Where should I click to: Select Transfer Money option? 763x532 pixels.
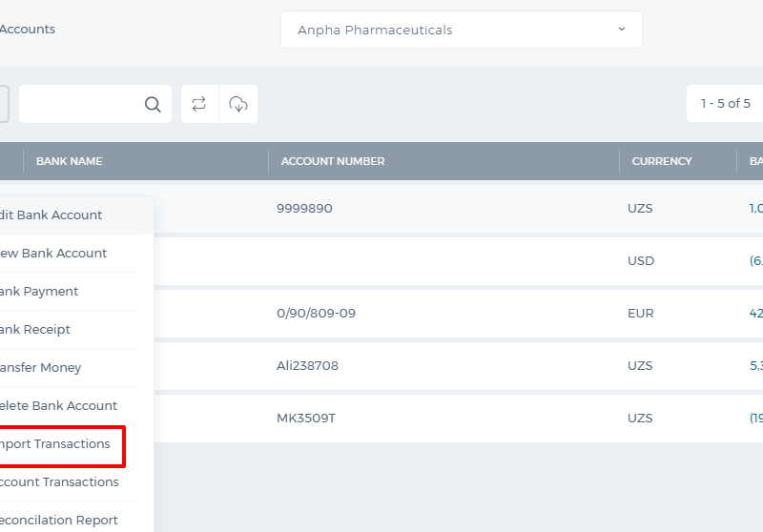[40, 368]
